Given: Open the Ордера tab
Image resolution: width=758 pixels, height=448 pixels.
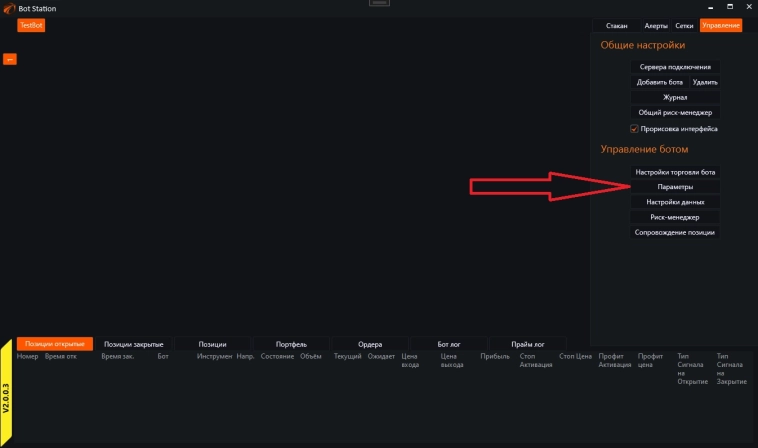Looking at the screenshot, I should tap(370, 344).
